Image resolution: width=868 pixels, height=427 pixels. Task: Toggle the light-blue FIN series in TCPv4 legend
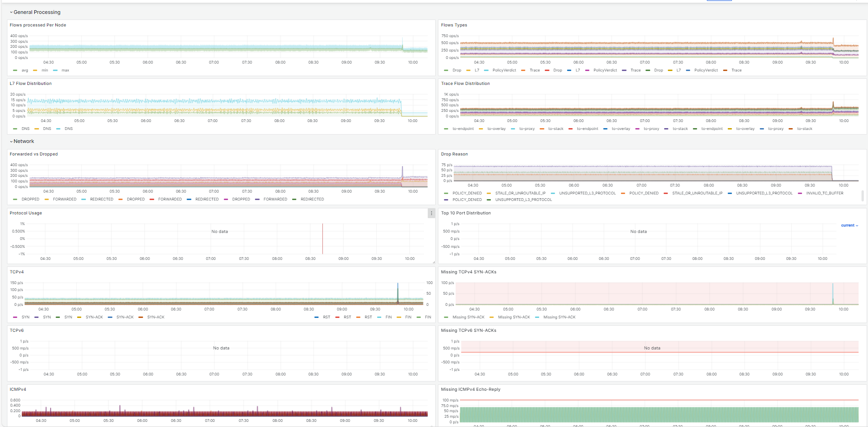pyautogui.click(x=389, y=317)
